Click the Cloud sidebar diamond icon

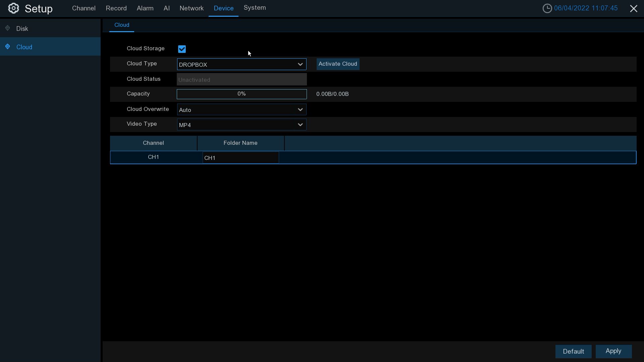[8, 47]
